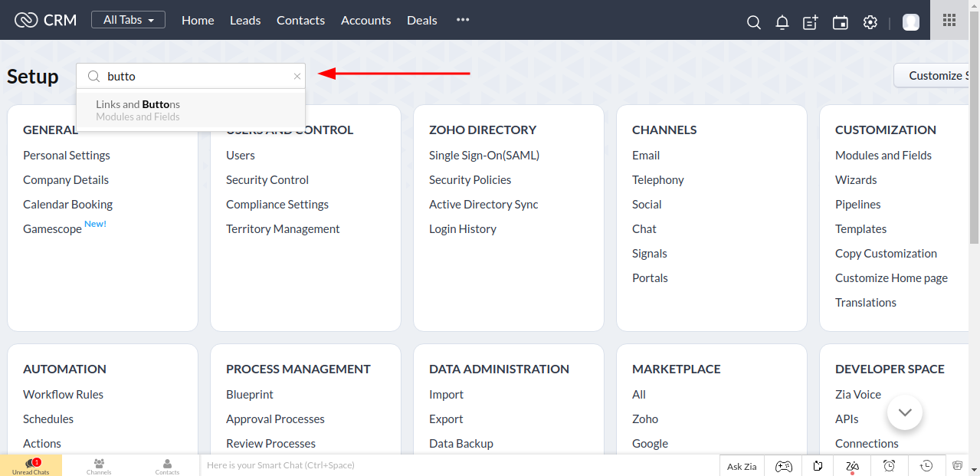Open Company Details
The height and width of the screenshot is (476, 980).
point(66,179)
